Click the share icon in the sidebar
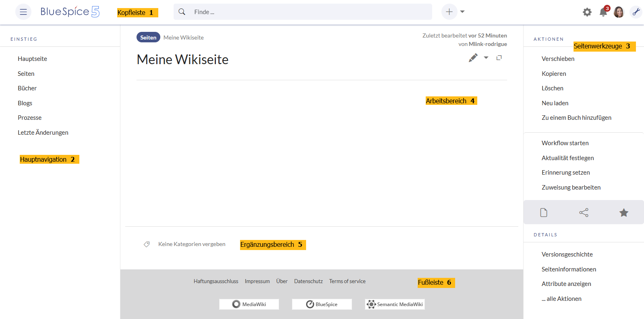Viewport: 644px width, 319px height. 584,213
